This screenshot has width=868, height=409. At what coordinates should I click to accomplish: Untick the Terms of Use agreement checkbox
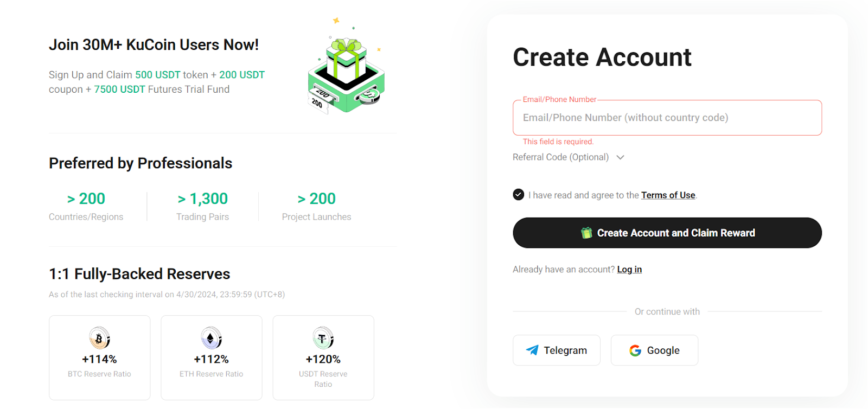[519, 195]
